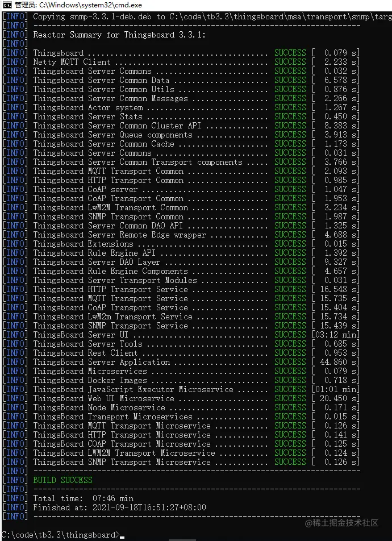
Task: Click 'Thingsboard Server Common Cache' text
Action: [103, 144]
